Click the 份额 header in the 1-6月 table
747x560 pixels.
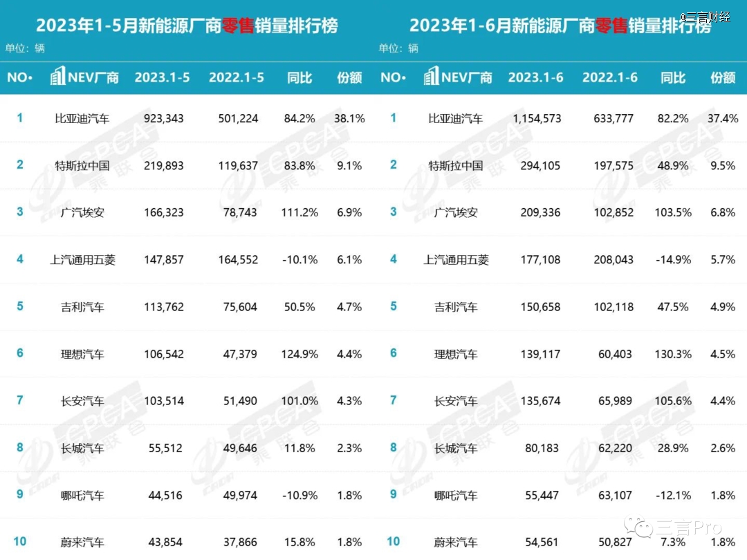(723, 77)
